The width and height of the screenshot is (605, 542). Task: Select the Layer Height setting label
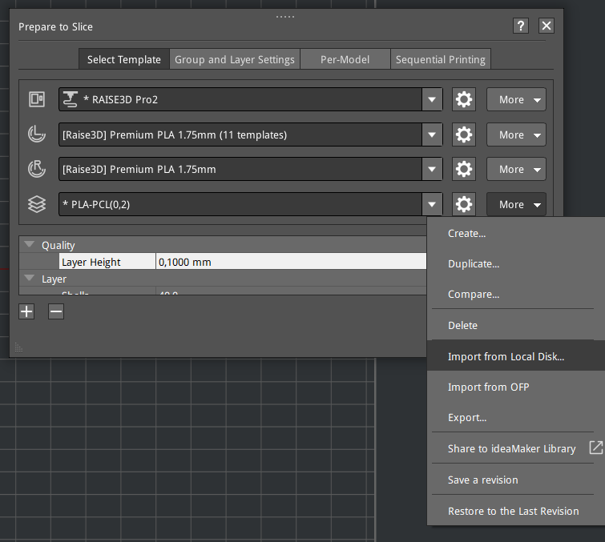click(107, 262)
